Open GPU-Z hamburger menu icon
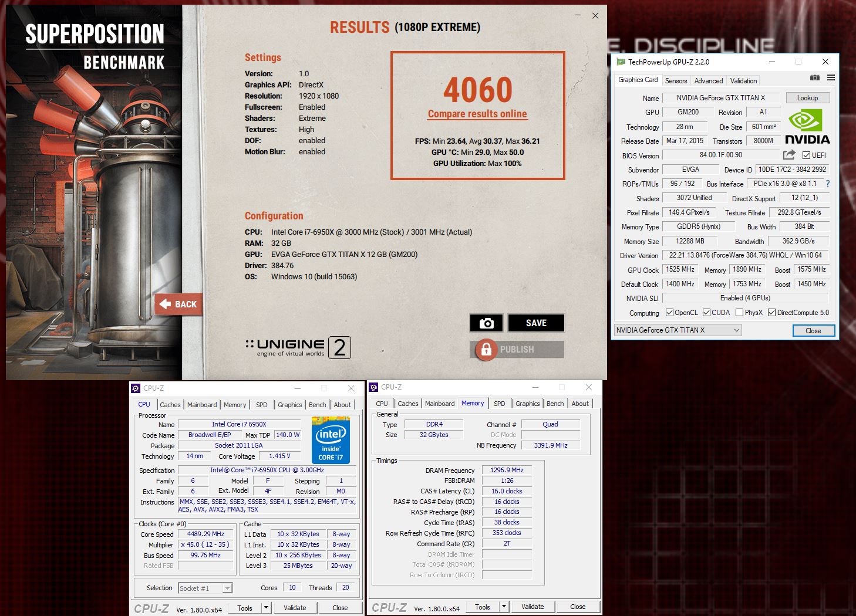Screen dimensions: 856x616 [831, 77]
